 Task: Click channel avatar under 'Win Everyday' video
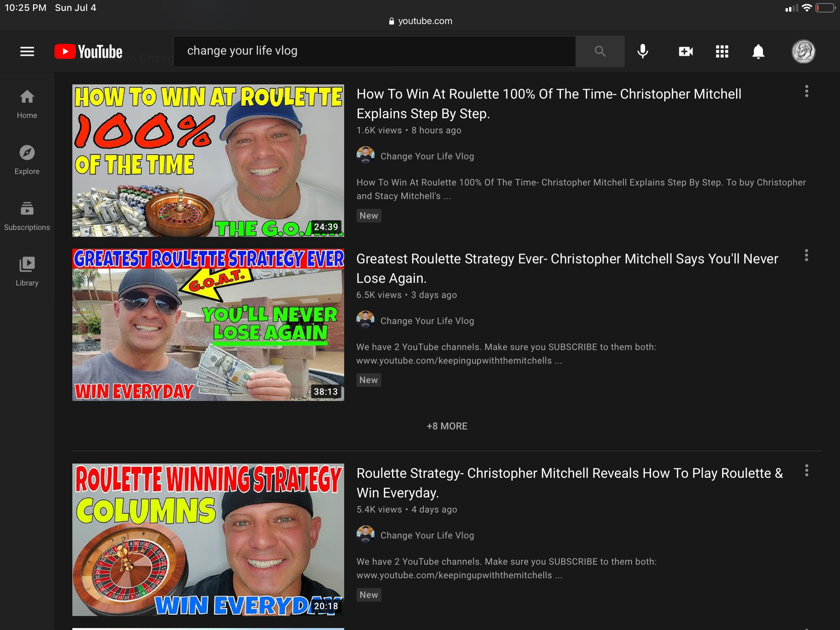366,535
